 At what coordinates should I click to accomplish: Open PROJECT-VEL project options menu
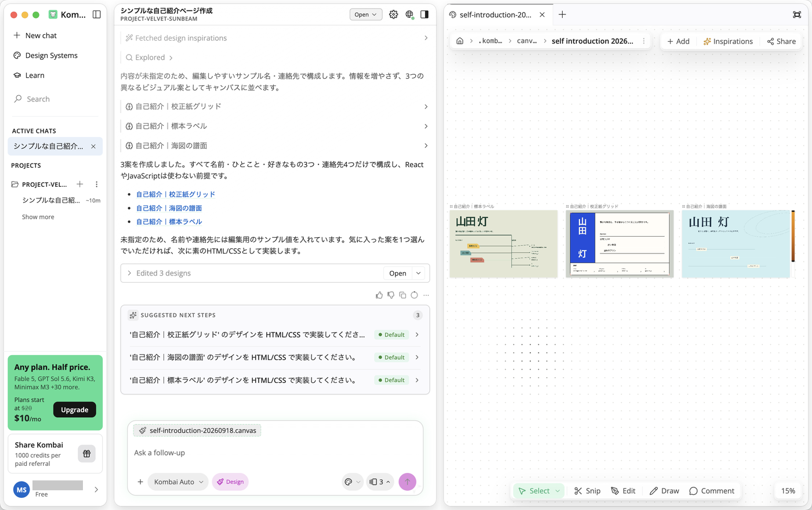tap(96, 185)
